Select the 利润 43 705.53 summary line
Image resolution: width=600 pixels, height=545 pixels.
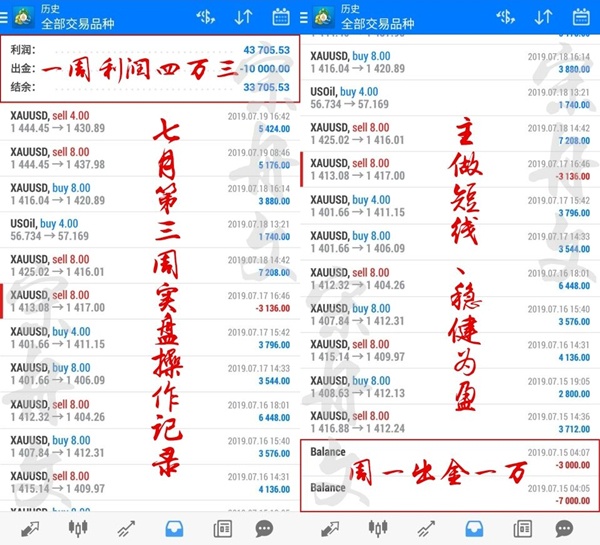click(x=150, y=50)
